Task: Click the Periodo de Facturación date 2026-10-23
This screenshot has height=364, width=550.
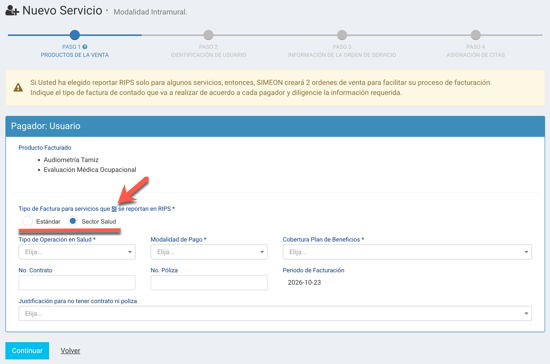Action: [304, 283]
